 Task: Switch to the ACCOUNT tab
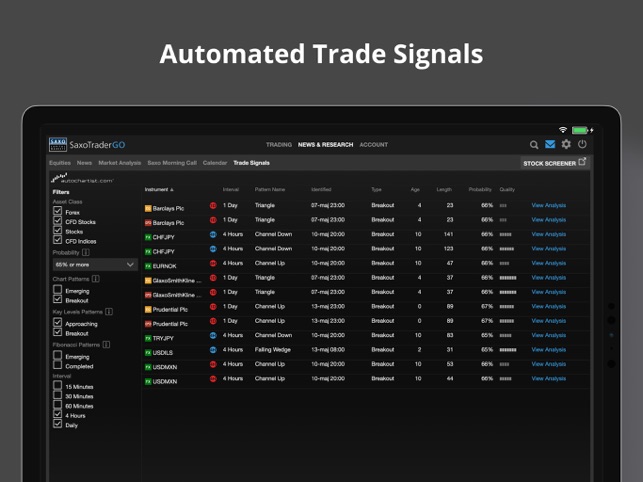click(374, 145)
